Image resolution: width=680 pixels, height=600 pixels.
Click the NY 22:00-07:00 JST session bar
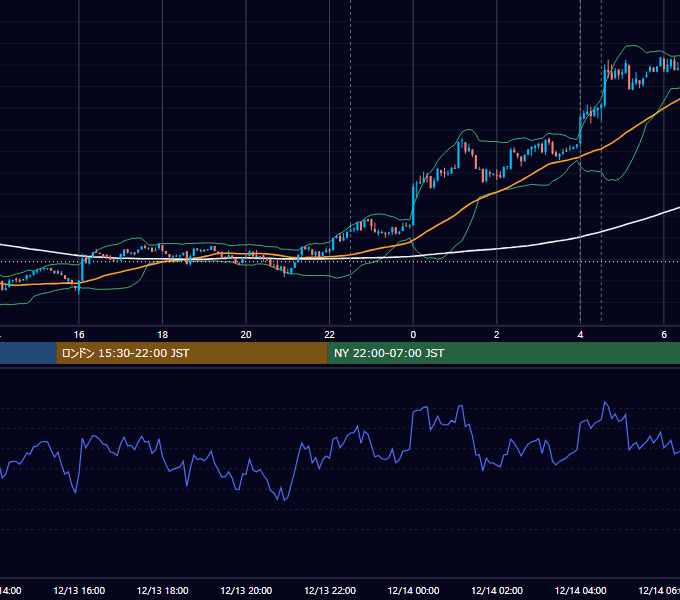[503, 353]
